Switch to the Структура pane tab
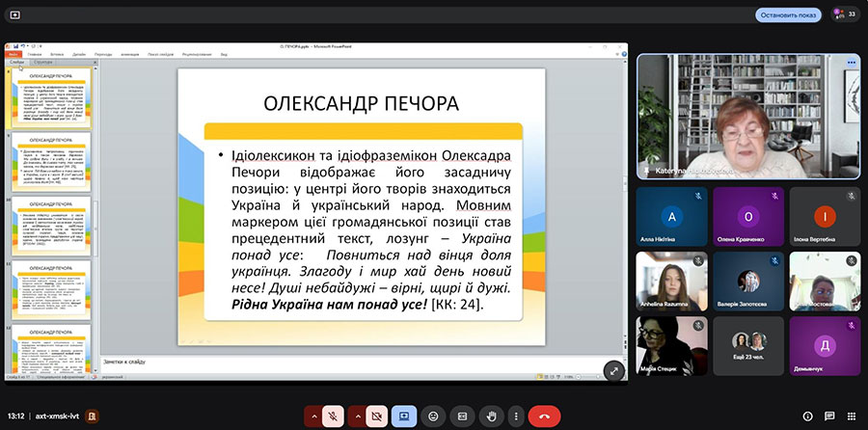This screenshot has height=430, width=868. pos(43,62)
